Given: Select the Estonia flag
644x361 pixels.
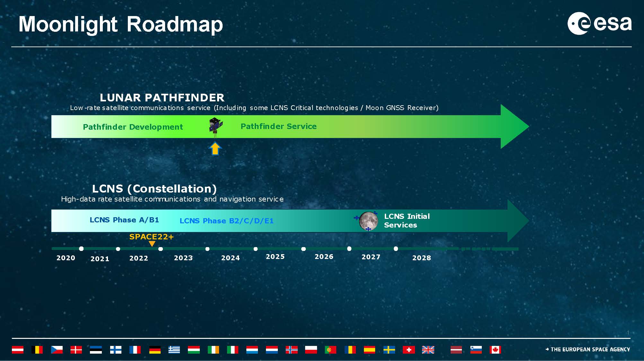Looking at the screenshot, I should tap(96, 350).
